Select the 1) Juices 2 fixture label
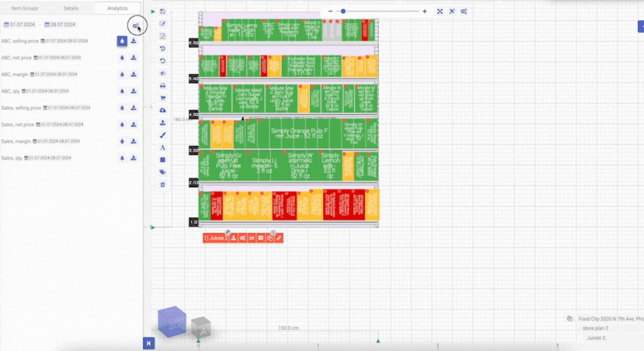 click(215, 238)
